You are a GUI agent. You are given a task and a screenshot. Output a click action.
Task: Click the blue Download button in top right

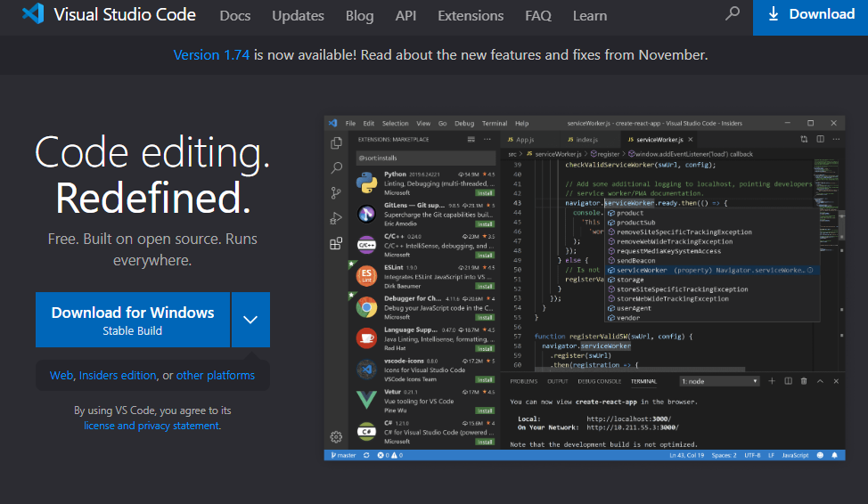(x=810, y=17)
